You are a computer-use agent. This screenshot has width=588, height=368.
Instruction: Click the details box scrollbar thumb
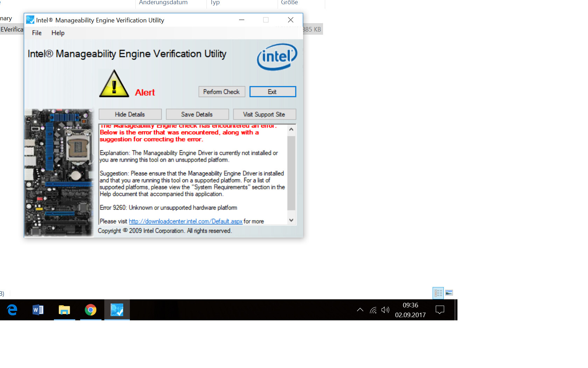pos(291,173)
